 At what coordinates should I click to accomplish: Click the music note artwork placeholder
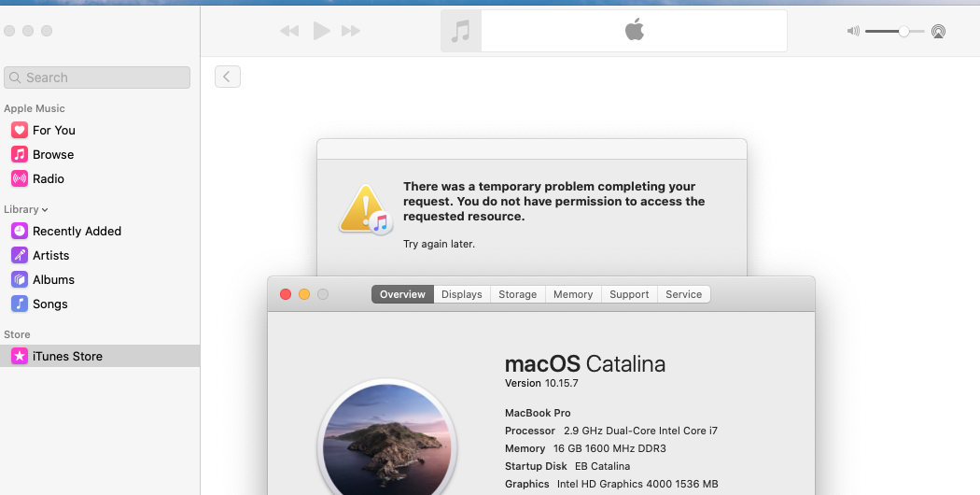[x=461, y=31]
